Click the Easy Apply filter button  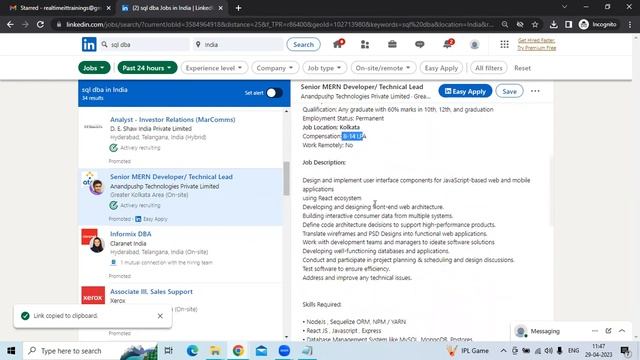click(x=441, y=68)
